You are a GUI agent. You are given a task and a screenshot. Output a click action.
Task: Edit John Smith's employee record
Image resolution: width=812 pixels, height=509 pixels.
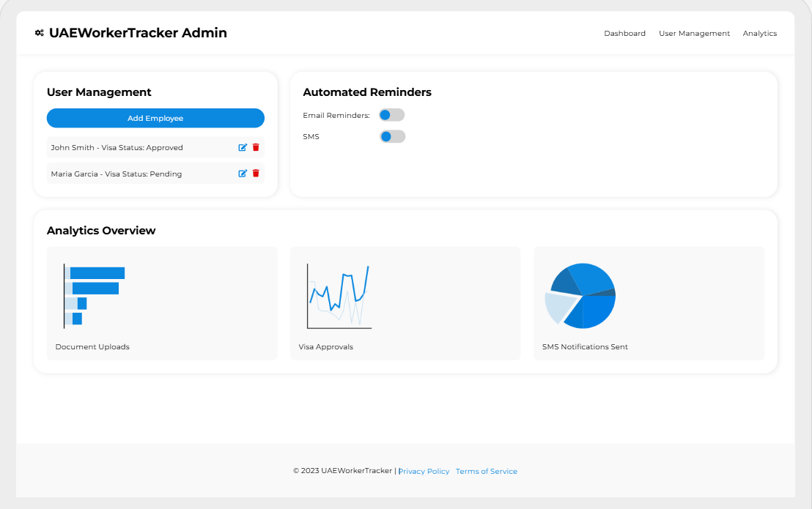(243, 147)
